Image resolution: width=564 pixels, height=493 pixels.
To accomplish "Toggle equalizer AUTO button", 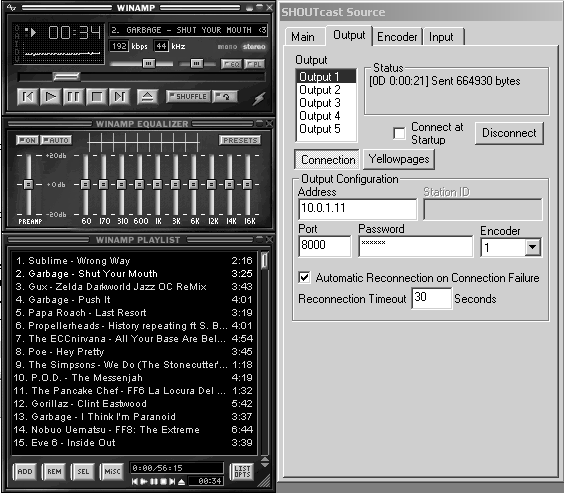I will [56, 140].
